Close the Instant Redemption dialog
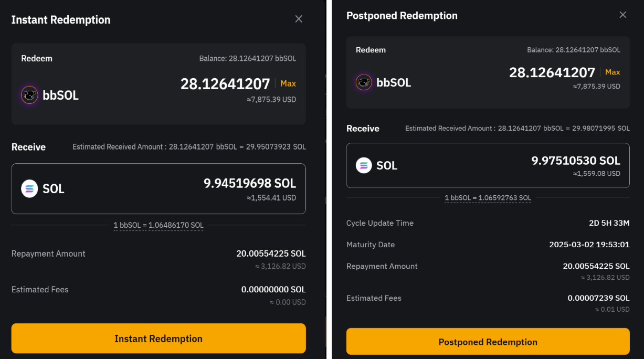 pyautogui.click(x=299, y=19)
